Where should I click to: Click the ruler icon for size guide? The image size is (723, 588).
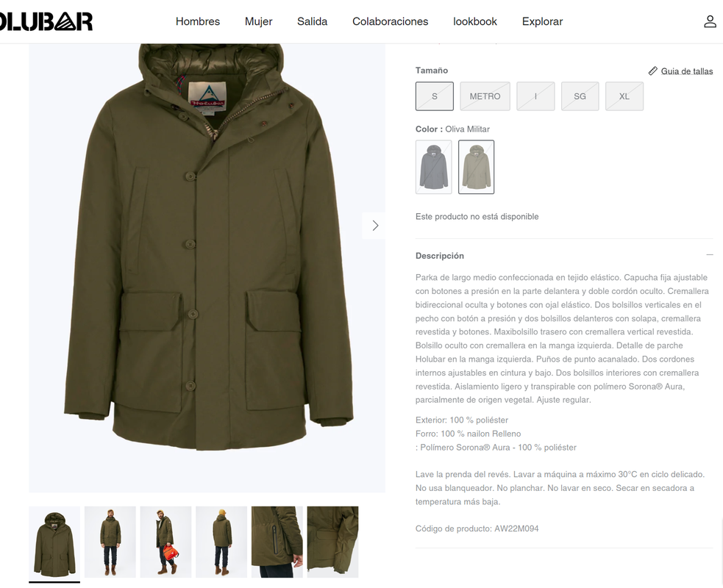(652, 71)
